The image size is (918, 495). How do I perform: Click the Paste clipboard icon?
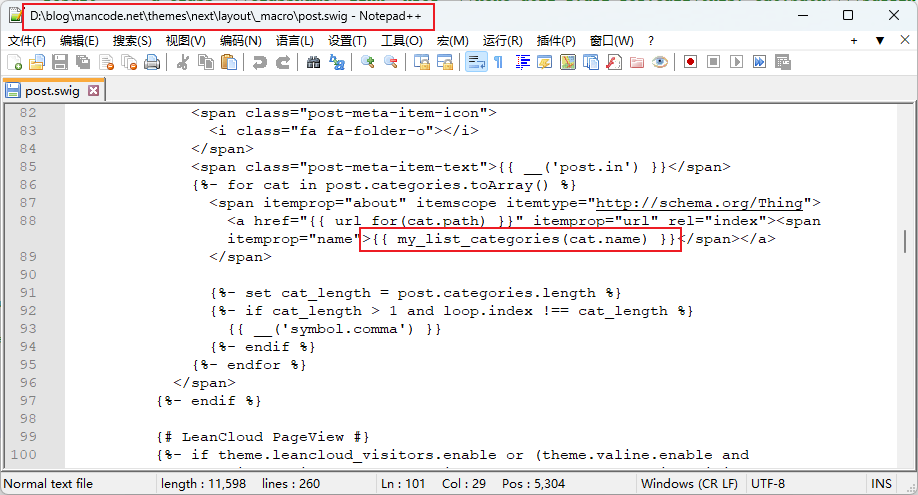click(x=229, y=62)
